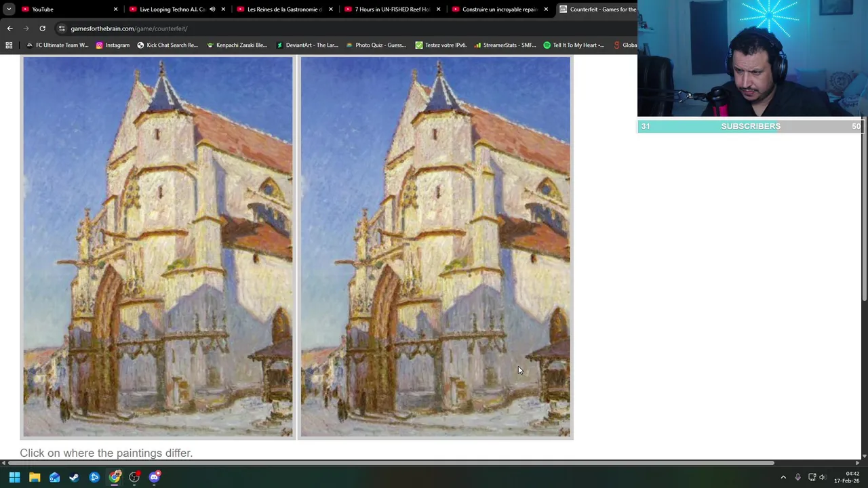
Task: Open File Explorer from taskbar
Action: pos(35,477)
